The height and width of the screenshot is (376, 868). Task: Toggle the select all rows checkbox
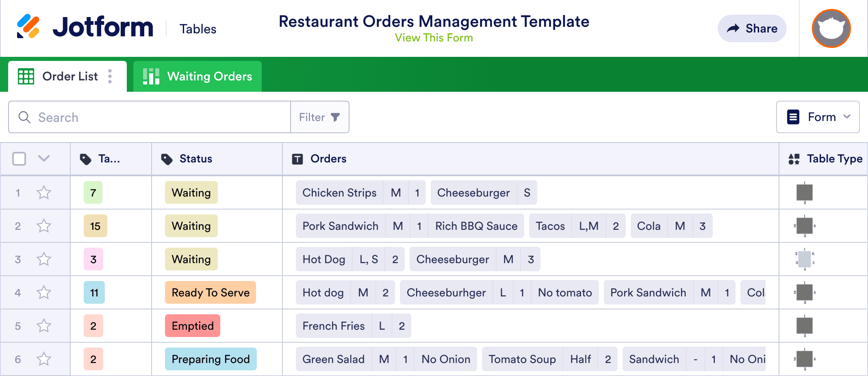point(19,159)
